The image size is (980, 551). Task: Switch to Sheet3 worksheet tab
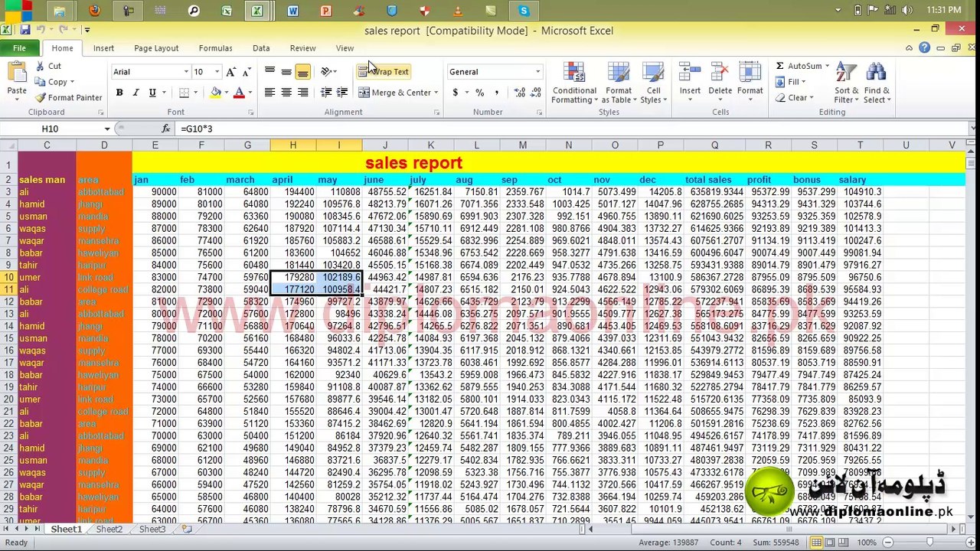click(152, 529)
